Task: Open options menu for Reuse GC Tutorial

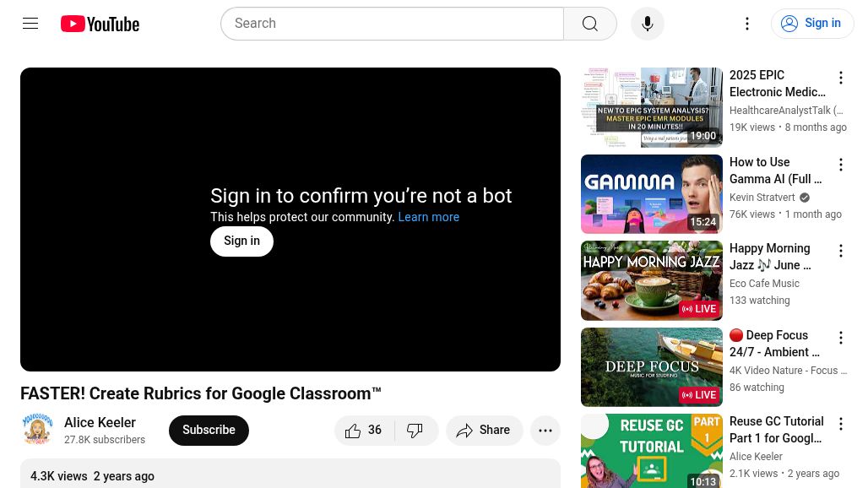Action: pos(840,424)
